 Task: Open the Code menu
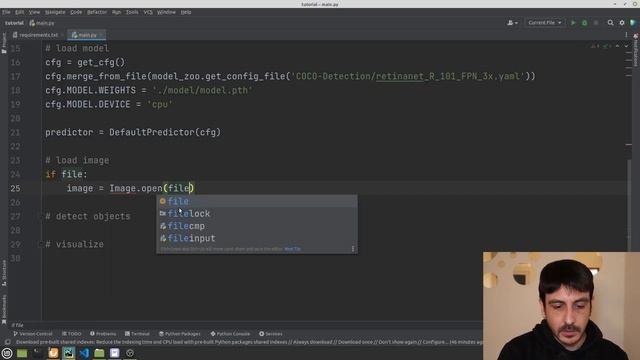(x=76, y=12)
